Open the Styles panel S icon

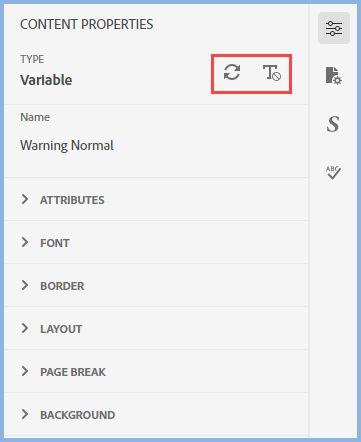pos(333,124)
